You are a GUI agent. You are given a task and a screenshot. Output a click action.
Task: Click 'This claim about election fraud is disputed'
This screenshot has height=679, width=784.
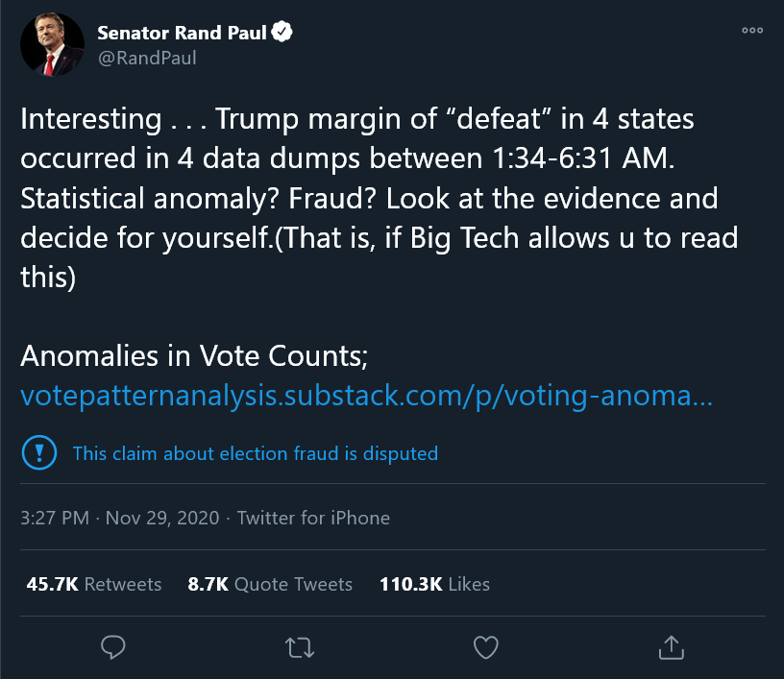(x=256, y=453)
